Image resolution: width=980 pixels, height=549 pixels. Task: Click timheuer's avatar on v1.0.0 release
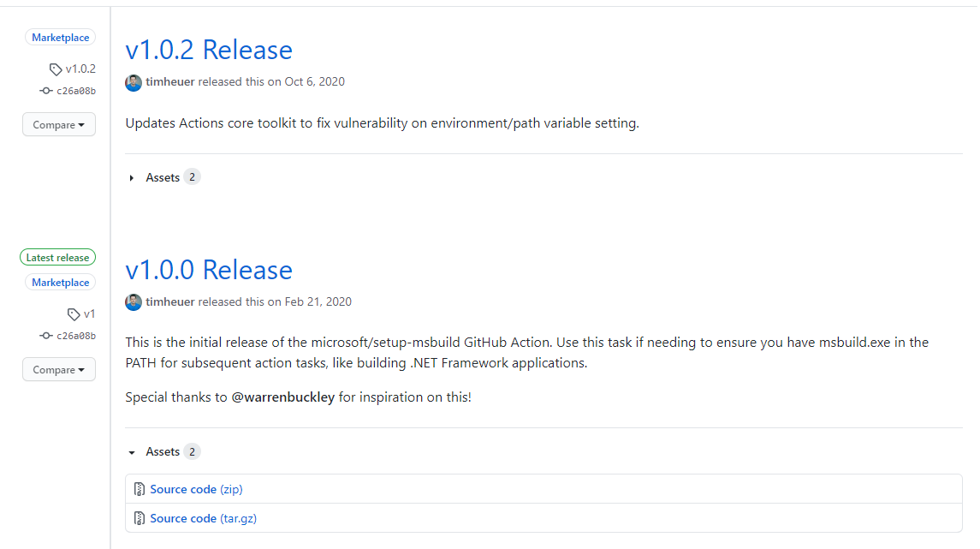(134, 301)
